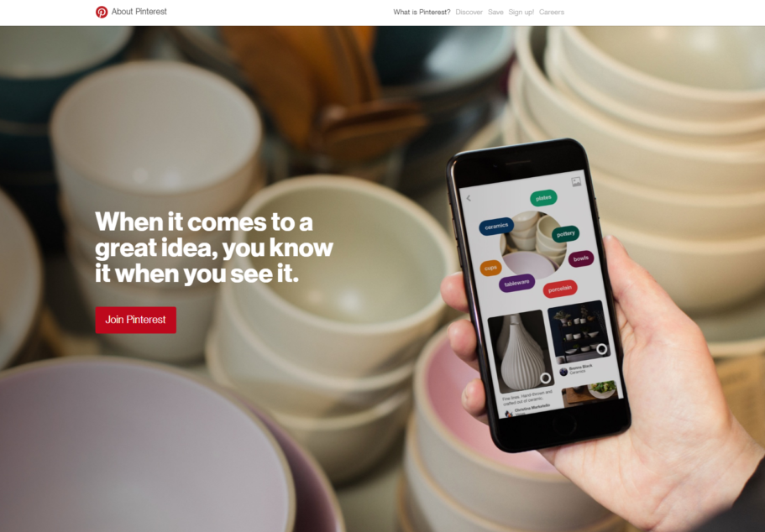Tap the image gallery icon on phone
Screen dimensions: 765x532
[x=576, y=182]
